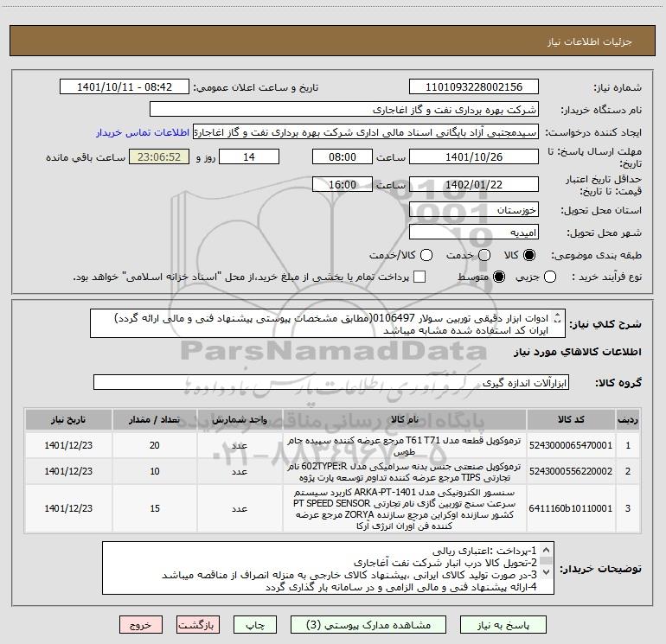
Task: Click need date 1401/12/23 in row 3
Action: 68,508
